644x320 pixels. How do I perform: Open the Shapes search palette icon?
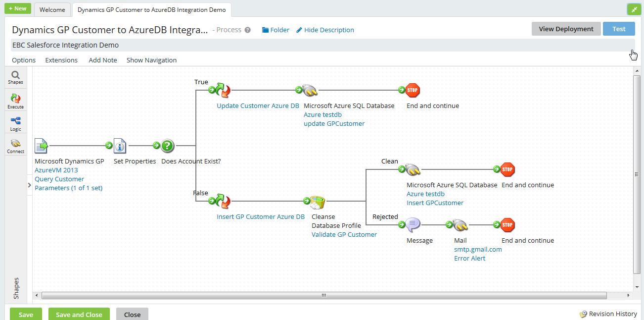pos(15,77)
